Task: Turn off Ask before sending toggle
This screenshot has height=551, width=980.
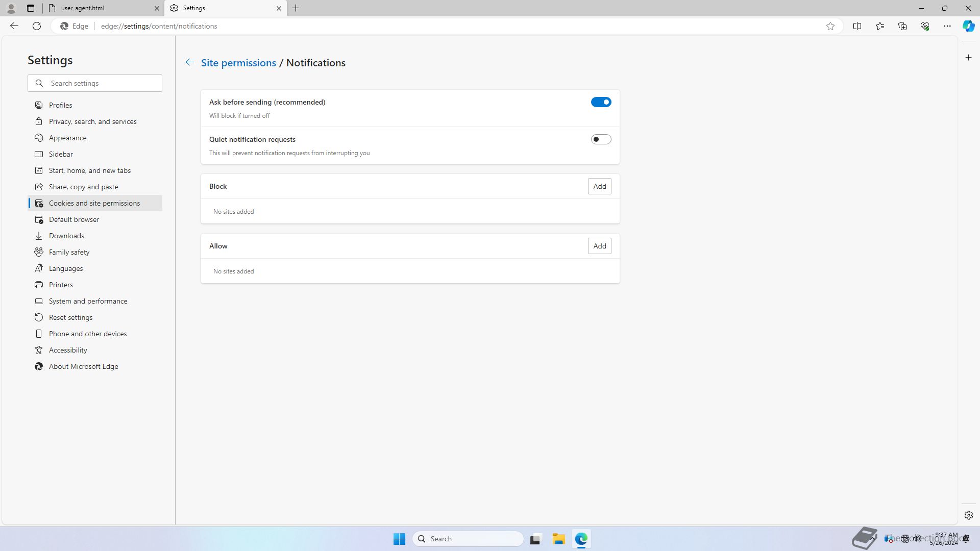Action: (x=601, y=102)
